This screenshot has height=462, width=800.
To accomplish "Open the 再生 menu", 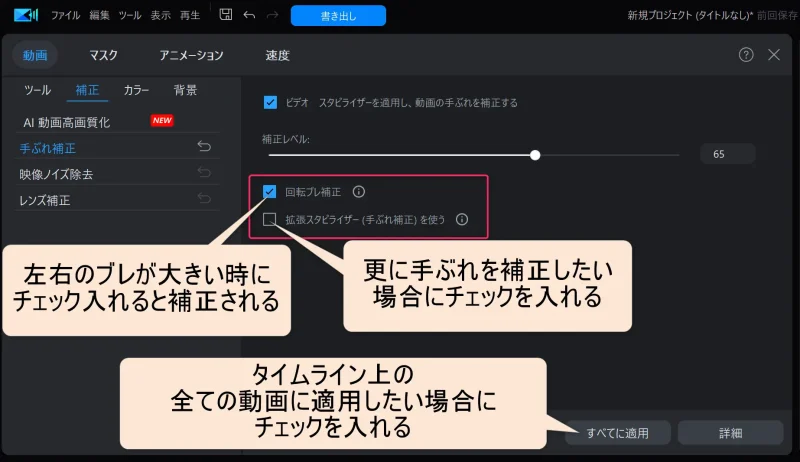I will coord(190,15).
